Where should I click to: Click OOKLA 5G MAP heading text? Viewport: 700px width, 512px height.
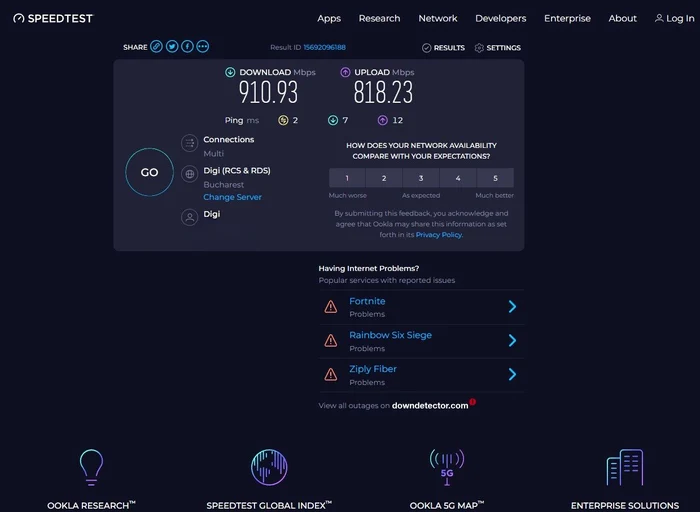(x=447, y=505)
